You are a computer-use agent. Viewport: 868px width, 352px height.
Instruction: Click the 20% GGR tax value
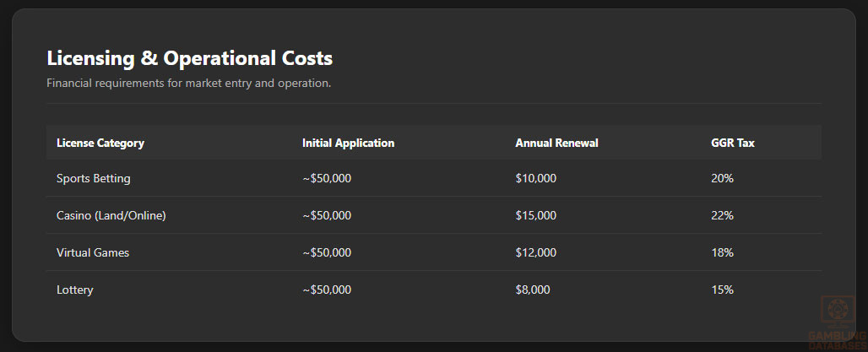(722, 178)
